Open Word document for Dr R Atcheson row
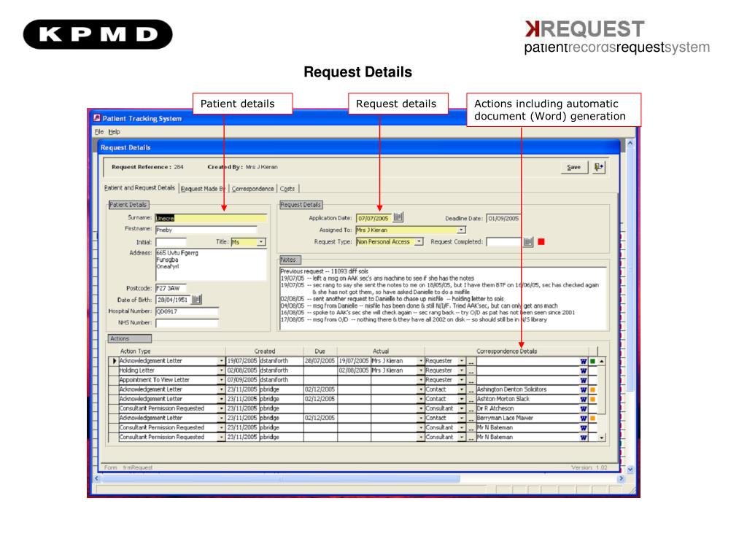Viewport: 747px width, 560px height. 584,408
